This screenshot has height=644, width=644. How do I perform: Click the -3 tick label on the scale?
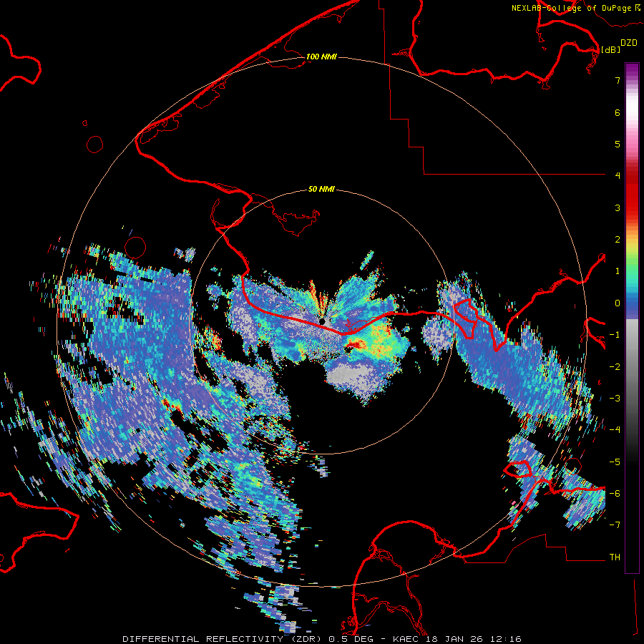click(x=615, y=399)
